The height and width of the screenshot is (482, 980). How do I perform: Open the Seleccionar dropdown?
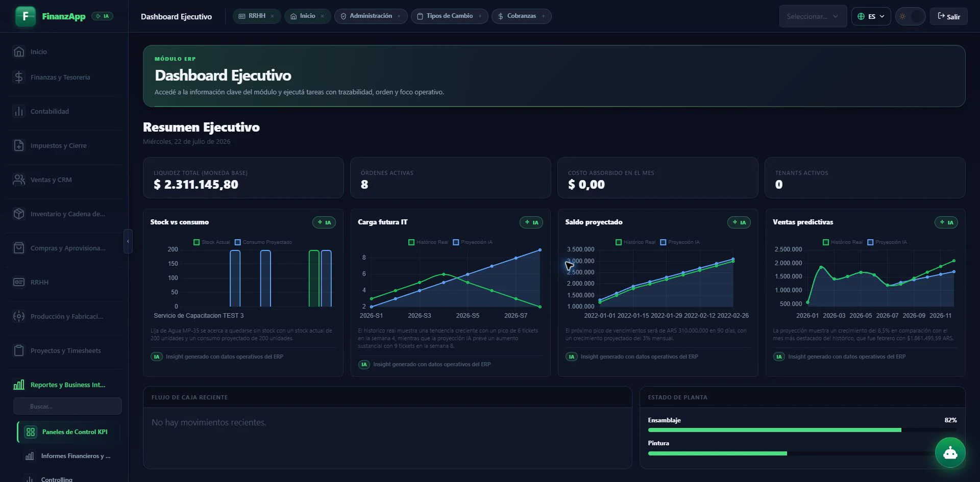[813, 16]
